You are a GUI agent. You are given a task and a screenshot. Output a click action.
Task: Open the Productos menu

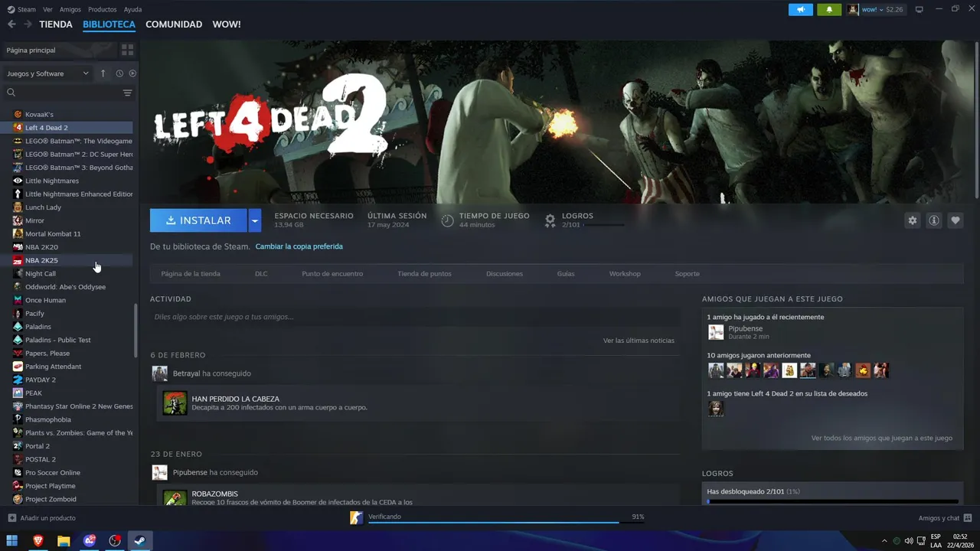[103, 9]
